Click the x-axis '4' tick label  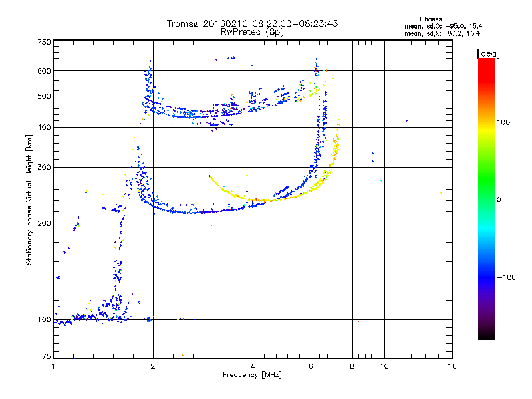click(253, 366)
